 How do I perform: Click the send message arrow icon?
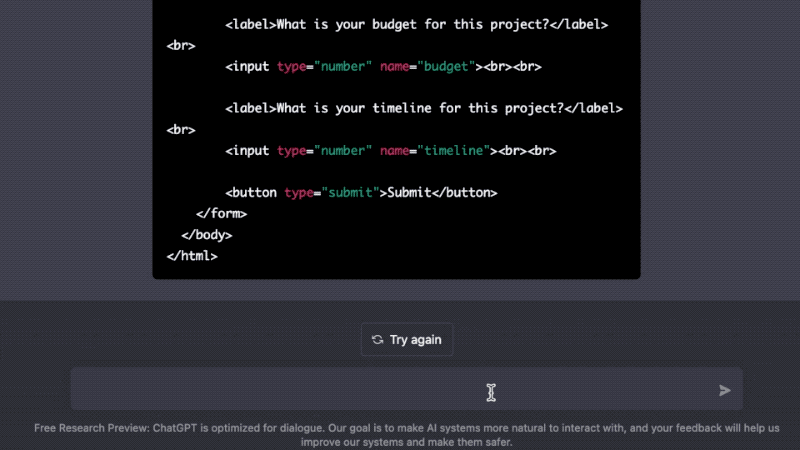[x=724, y=390]
